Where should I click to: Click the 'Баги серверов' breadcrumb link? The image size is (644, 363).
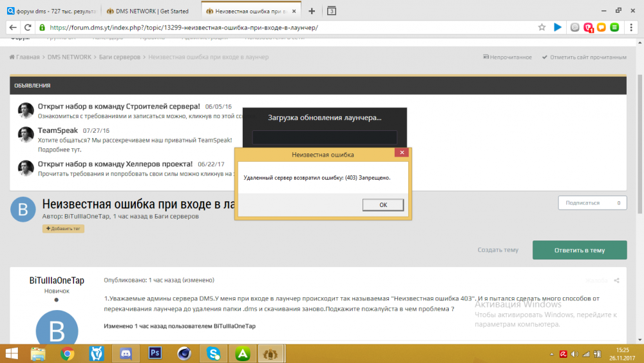tap(119, 57)
